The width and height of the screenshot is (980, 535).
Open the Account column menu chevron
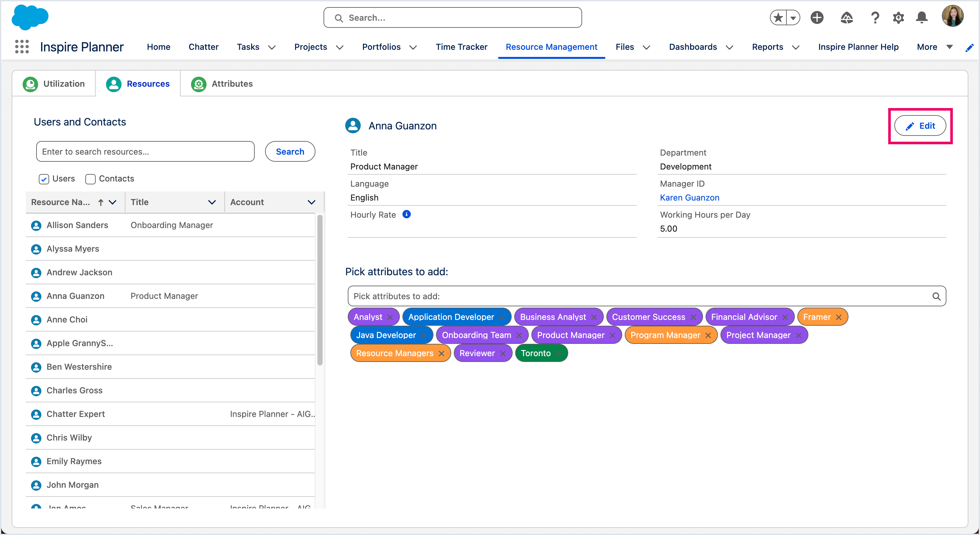click(x=311, y=202)
